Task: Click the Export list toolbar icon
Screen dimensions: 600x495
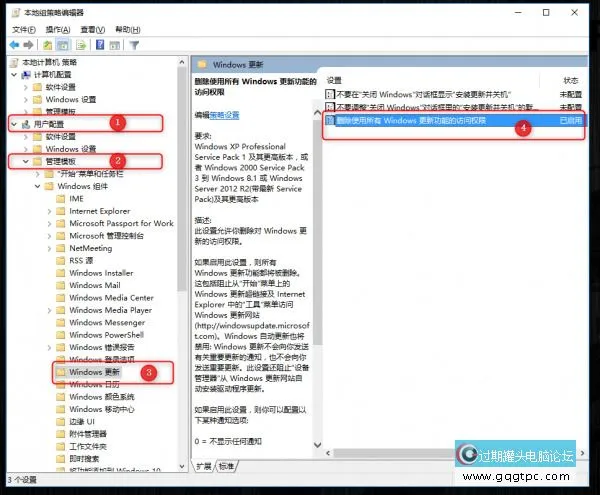Action: (x=81, y=45)
